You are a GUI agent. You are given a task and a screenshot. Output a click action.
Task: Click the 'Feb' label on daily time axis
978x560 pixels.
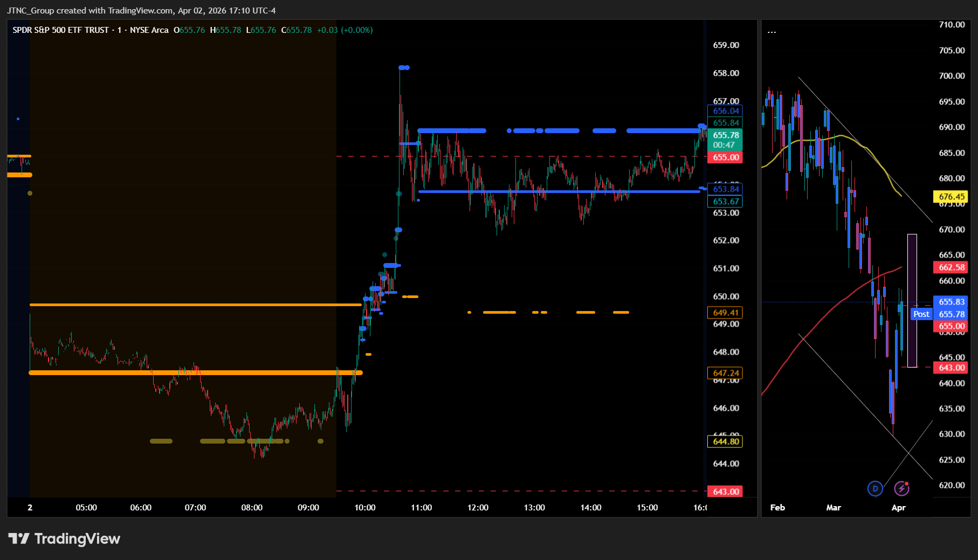point(777,508)
